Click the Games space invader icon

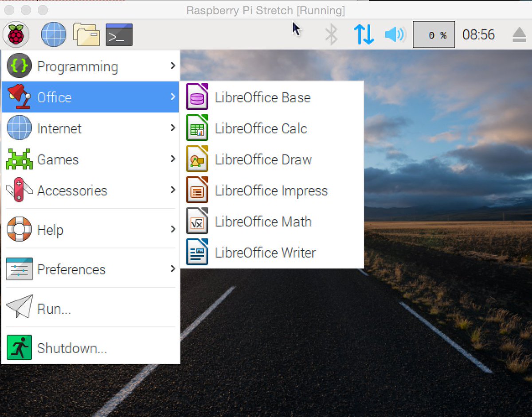[19, 159]
